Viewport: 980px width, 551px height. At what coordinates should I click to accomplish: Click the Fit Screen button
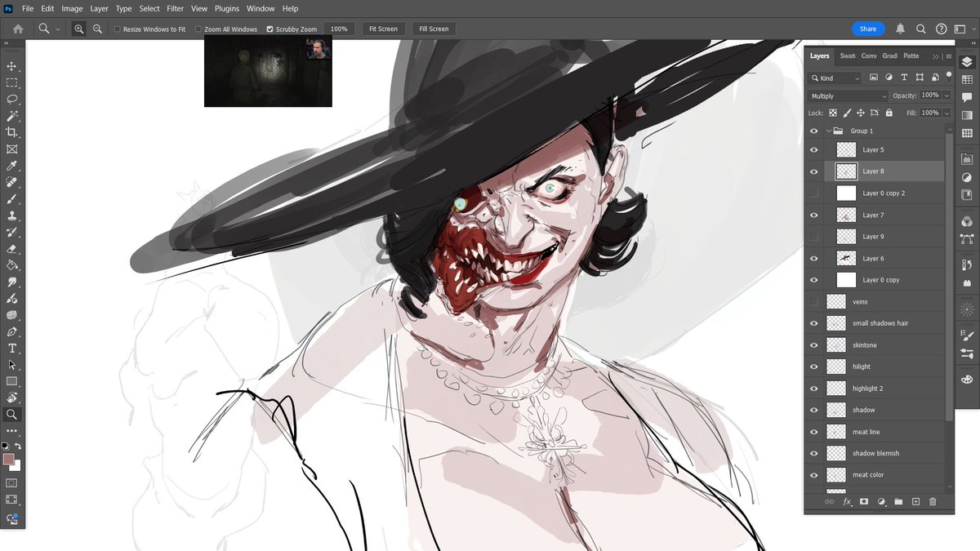[383, 29]
